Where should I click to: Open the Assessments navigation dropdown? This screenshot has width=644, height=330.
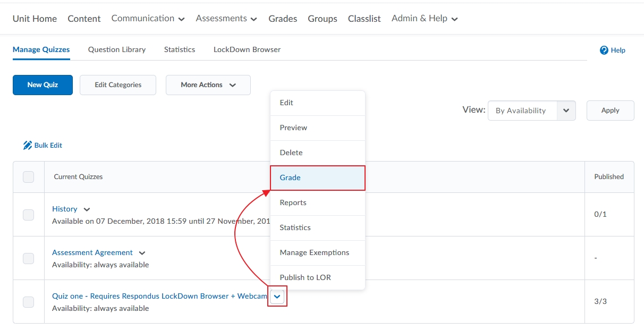tap(226, 19)
